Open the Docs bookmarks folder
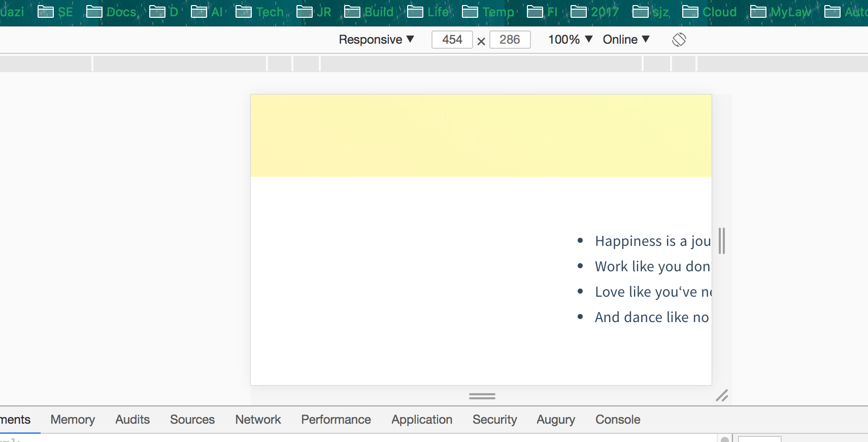Viewport: 868px width, 442px height. (x=111, y=12)
